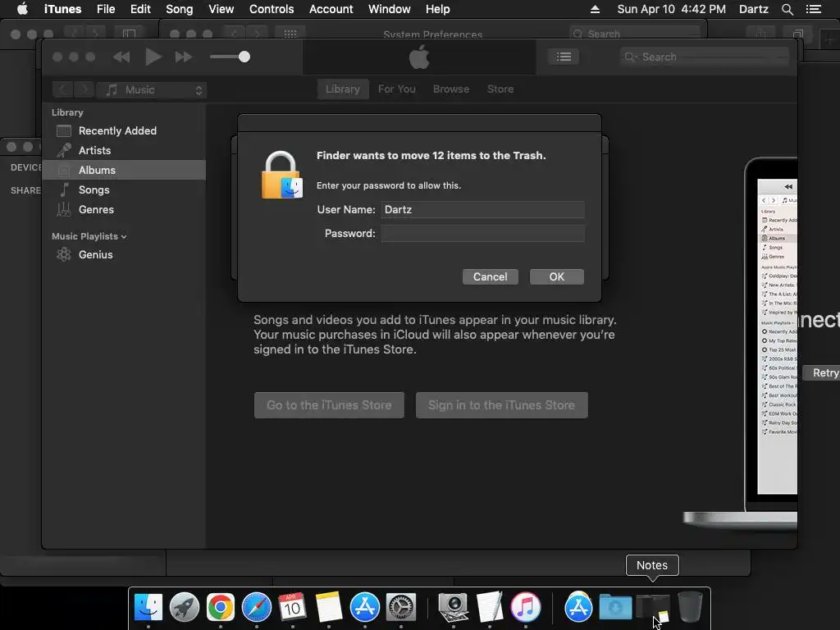Select DEVICES in the background window sidebar
840x630 pixels.
tap(25, 167)
